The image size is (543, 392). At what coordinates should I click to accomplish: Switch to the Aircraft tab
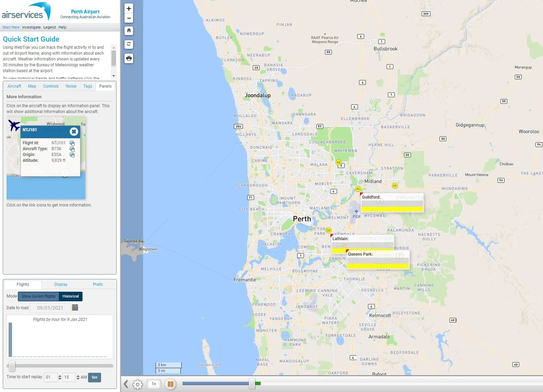click(x=14, y=86)
